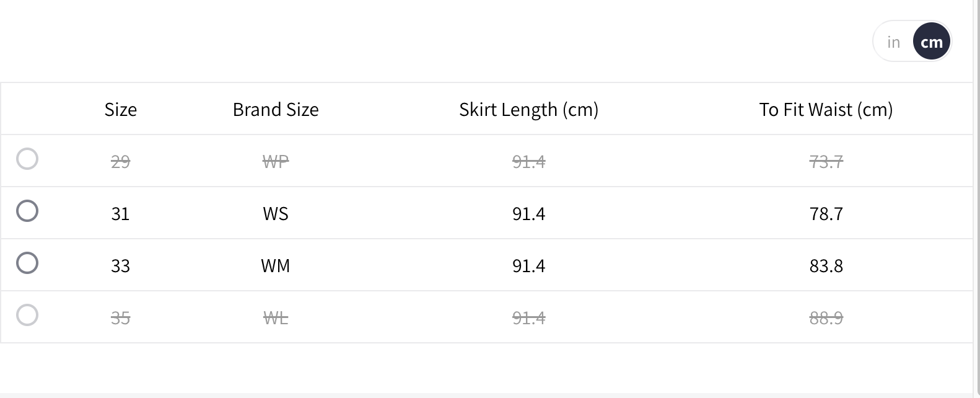980x398 pixels.
Task: Click the crossed-out 73.7 waist value
Action: [826, 162]
